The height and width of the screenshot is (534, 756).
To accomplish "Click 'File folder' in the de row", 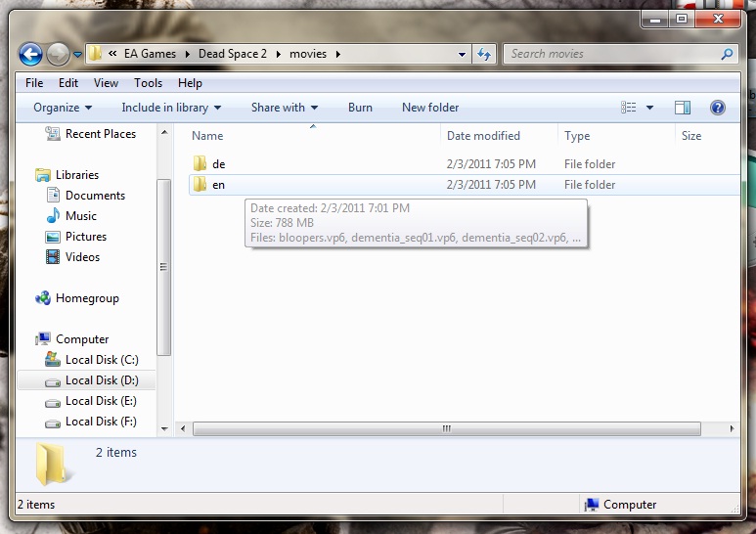I will pyautogui.click(x=590, y=164).
